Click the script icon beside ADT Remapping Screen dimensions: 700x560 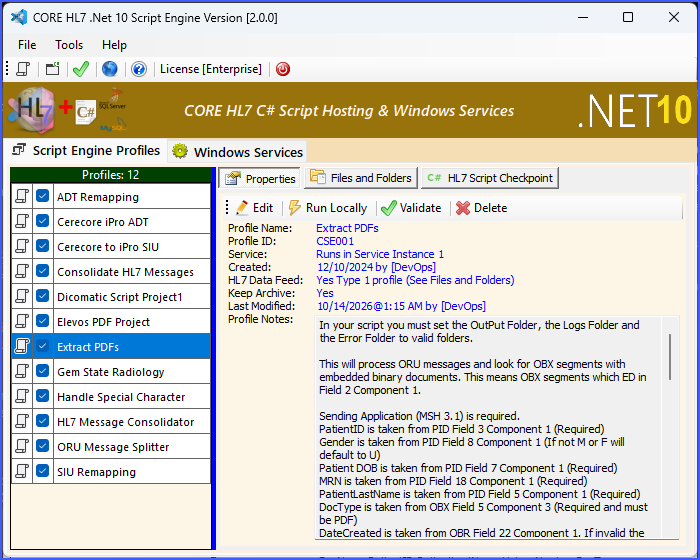(22, 196)
